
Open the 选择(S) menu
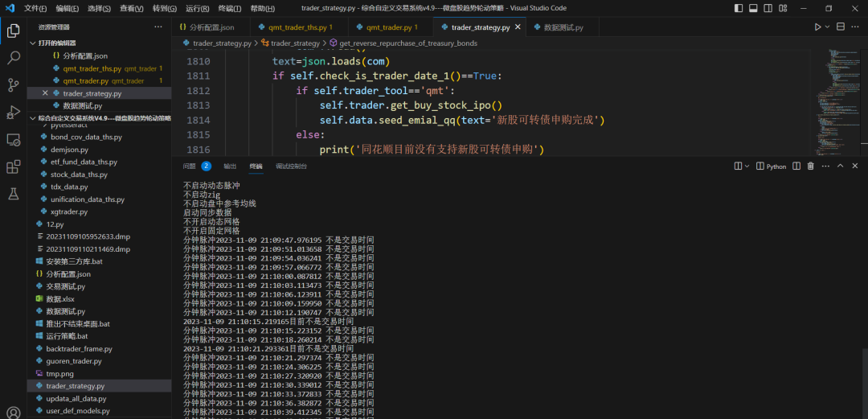click(x=99, y=8)
